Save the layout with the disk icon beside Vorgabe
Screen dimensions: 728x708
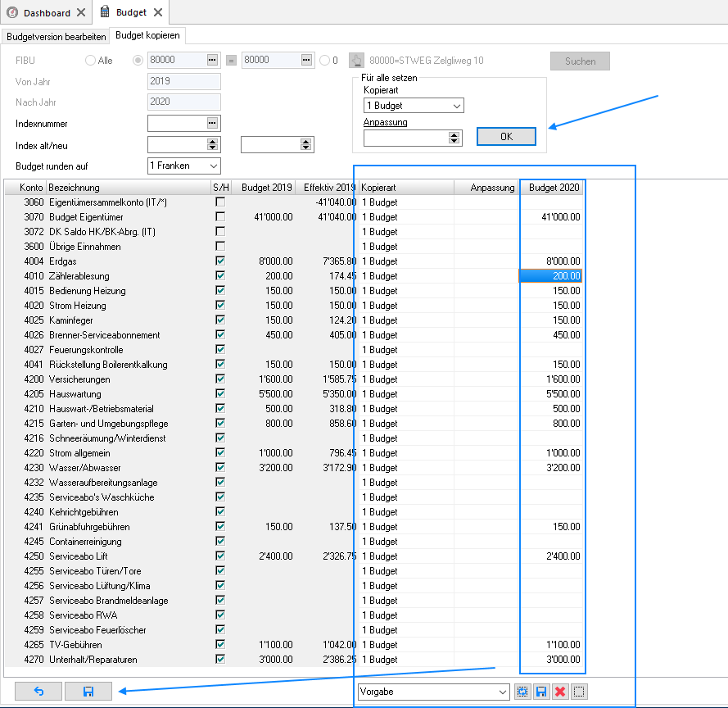[x=541, y=692]
